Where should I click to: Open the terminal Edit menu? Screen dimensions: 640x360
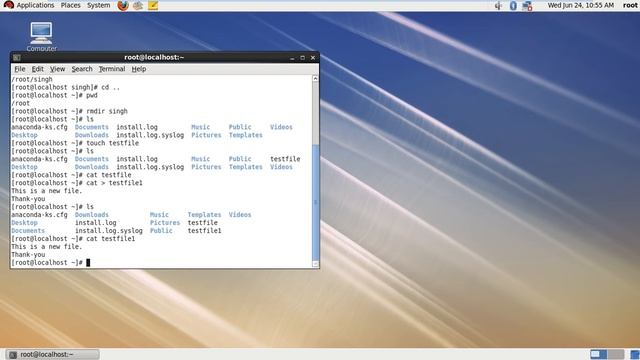(x=38, y=69)
